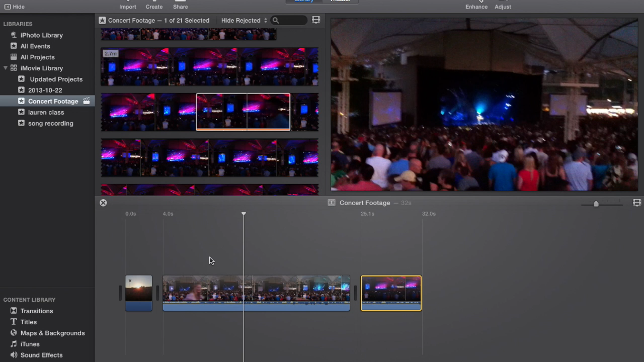
Task: Open the Import media button
Action: point(128,6)
